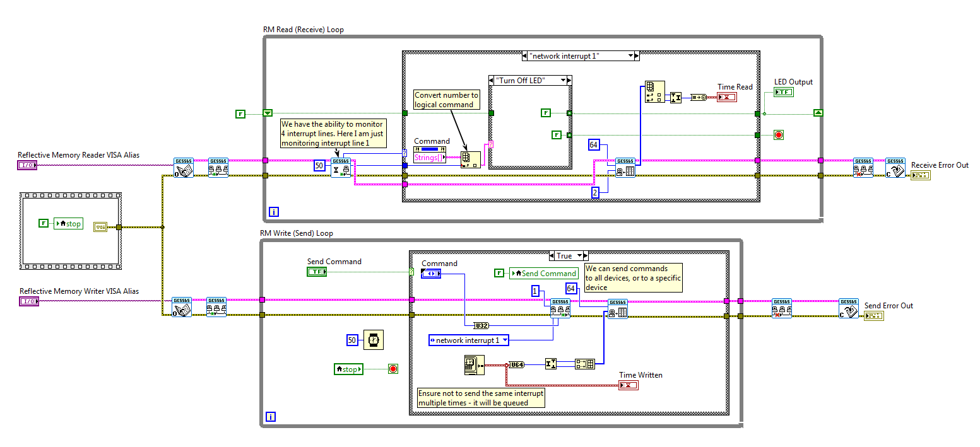Click the Send Command boolean control
This screenshot has width=980, height=447.
[x=317, y=272]
